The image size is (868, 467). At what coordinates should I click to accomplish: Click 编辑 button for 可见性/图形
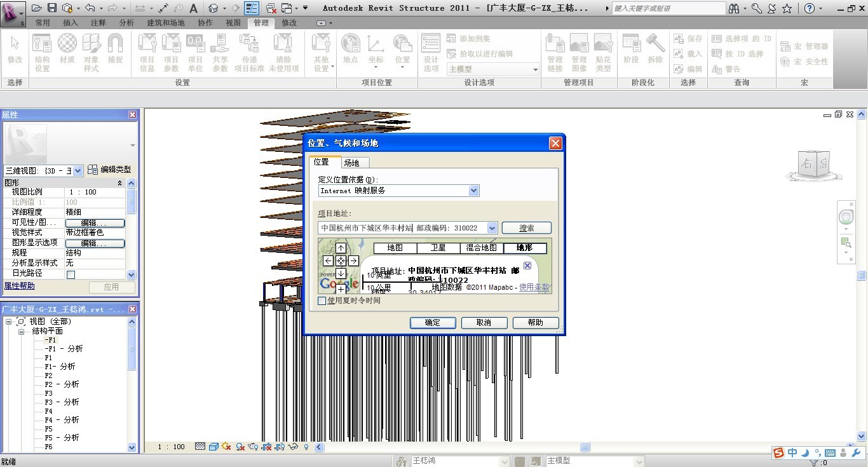point(95,223)
